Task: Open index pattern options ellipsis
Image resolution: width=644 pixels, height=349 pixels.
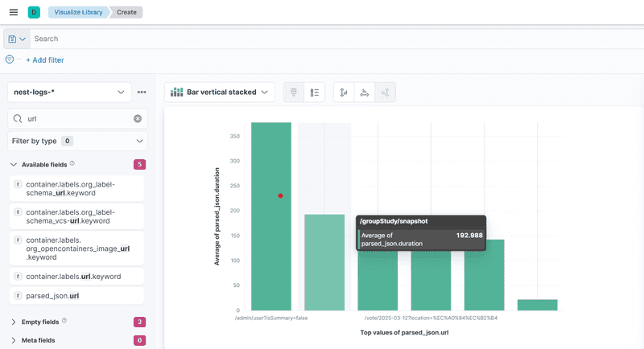Action: 142,92
